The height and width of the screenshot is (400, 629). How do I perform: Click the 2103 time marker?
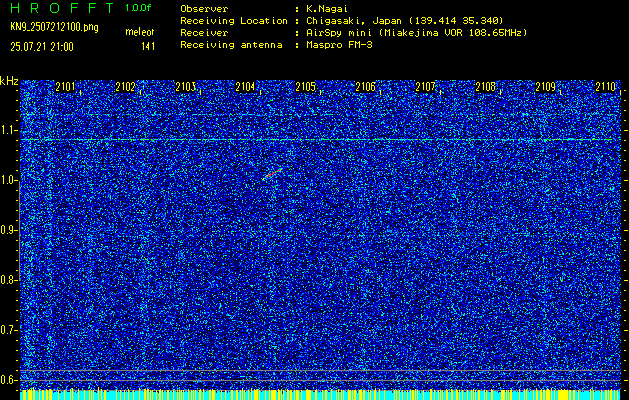point(185,87)
